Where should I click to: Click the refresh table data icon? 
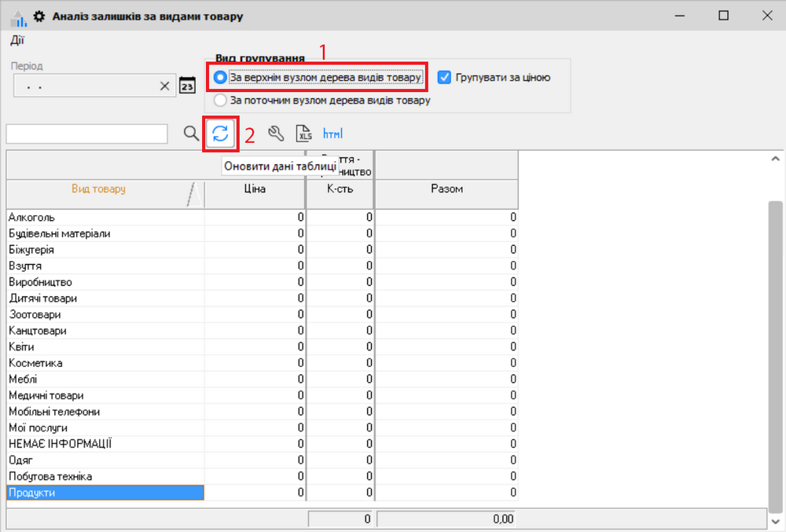221,134
